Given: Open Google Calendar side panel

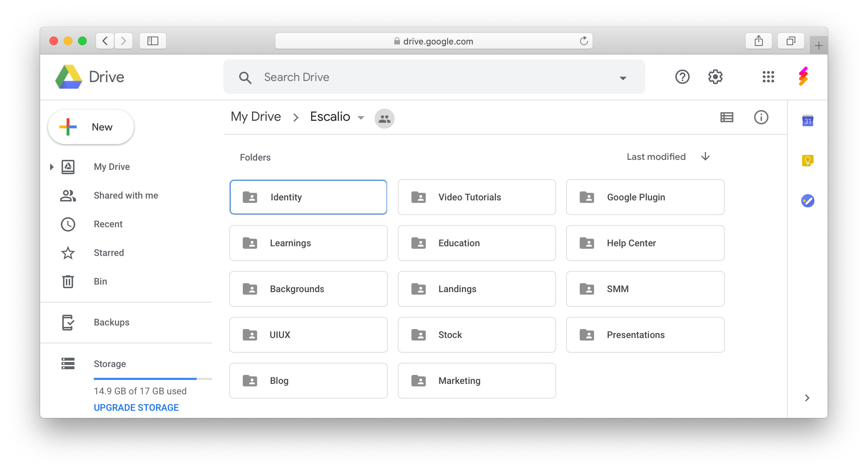Looking at the screenshot, I should tap(808, 121).
